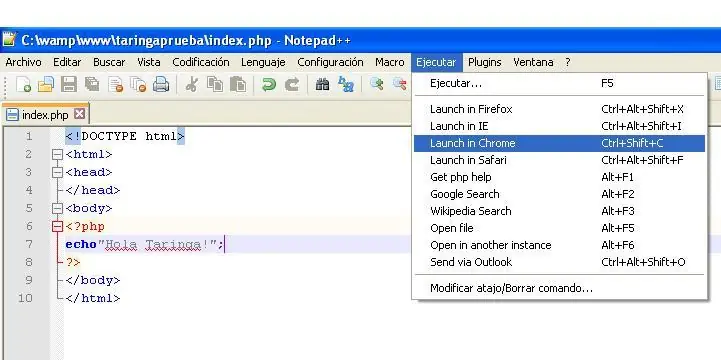Open Find with the binoculars icon
721x360 pixels.
pyautogui.click(x=322, y=85)
